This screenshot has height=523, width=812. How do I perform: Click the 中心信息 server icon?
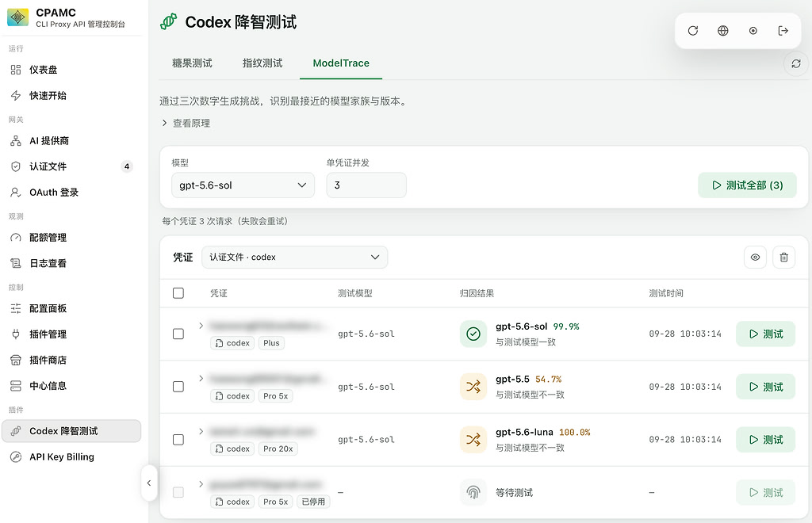pyautogui.click(x=16, y=386)
